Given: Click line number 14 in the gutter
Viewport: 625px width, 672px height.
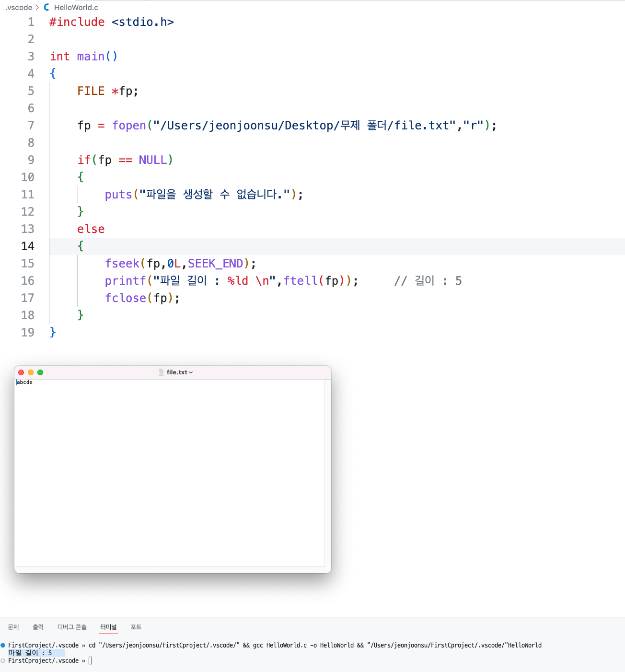Looking at the screenshot, I should pyautogui.click(x=28, y=246).
